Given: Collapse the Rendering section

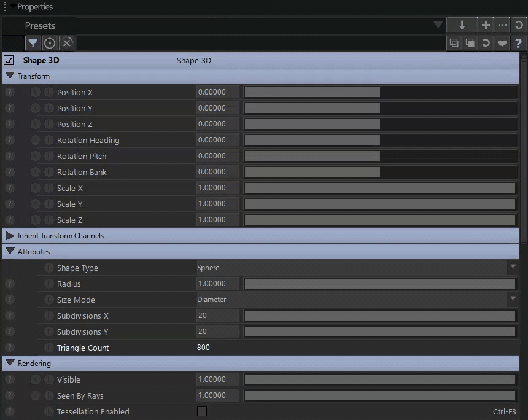Looking at the screenshot, I should (x=10, y=363).
